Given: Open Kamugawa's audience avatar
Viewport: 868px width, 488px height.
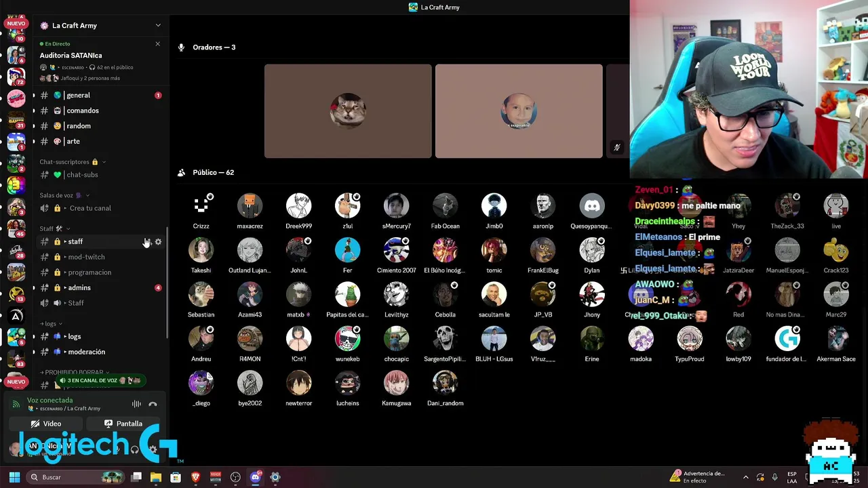Looking at the screenshot, I should 396,383.
